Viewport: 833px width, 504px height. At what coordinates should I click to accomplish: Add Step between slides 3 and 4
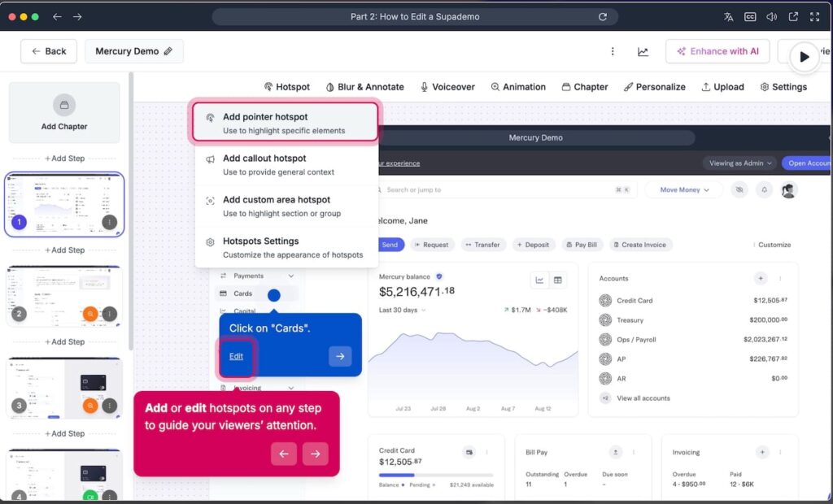click(64, 434)
